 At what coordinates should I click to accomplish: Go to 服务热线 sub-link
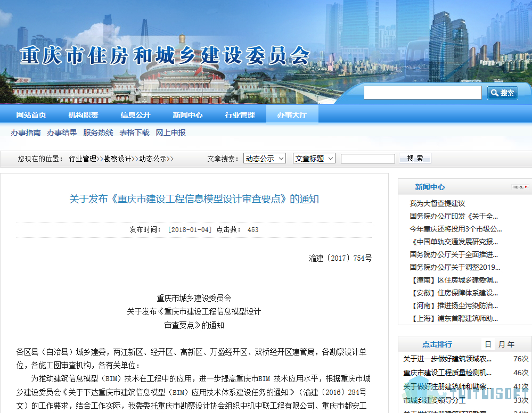click(x=98, y=133)
